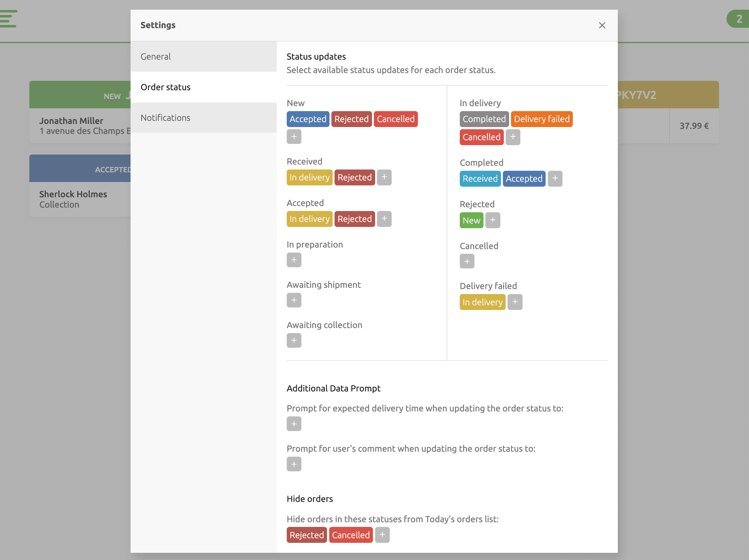Click the green New tag under Rejected
Viewport: 749px width, 560px height.
point(471,220)
